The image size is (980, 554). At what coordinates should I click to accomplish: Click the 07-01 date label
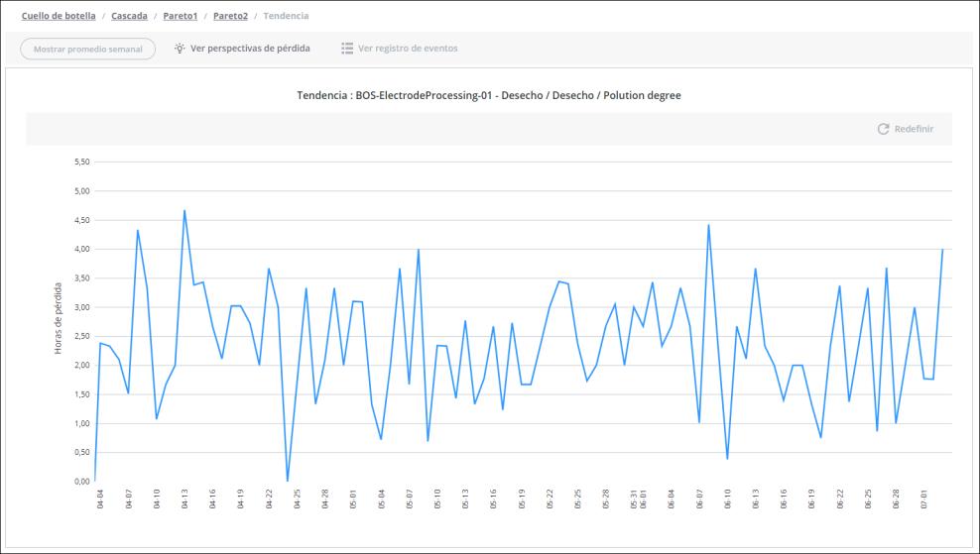[x=923, y=499]
